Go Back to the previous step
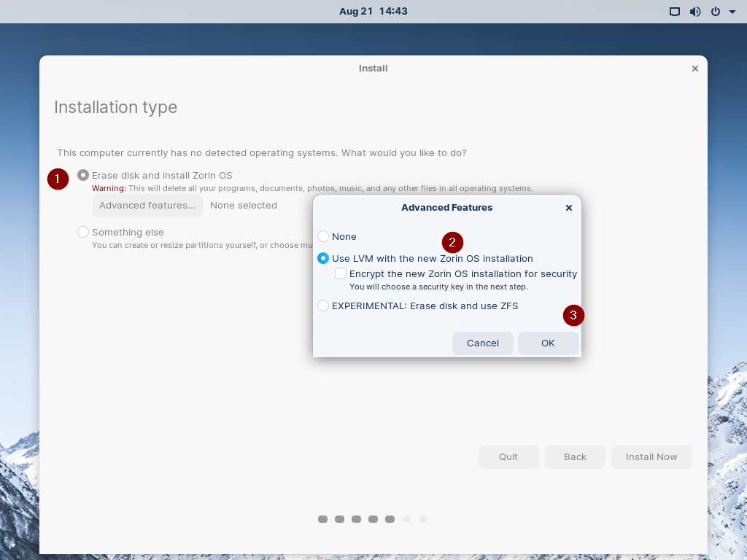The width and height of the screenshot is (747, 560). click(575, 456)
